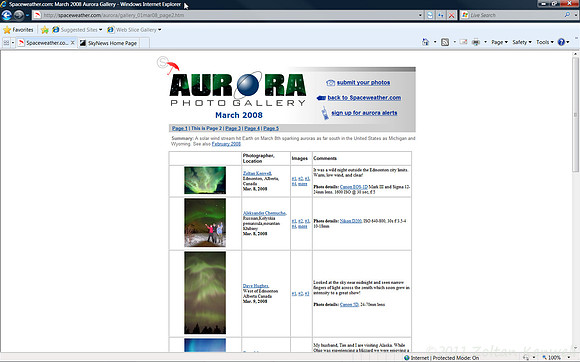Open the Aleksander Chernucha thumbnail with people
Screen dimensions: 580x362
click(x=205, y=223)
